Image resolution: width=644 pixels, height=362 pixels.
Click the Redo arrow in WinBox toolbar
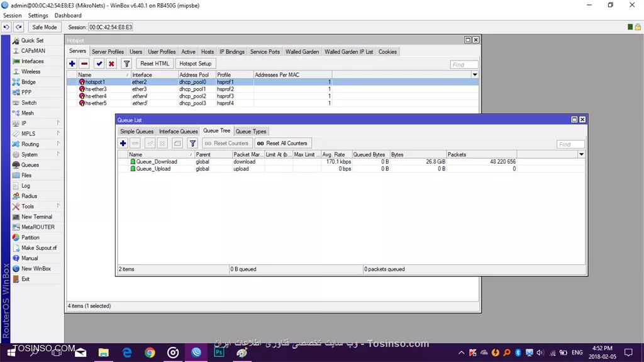(19, 27)
